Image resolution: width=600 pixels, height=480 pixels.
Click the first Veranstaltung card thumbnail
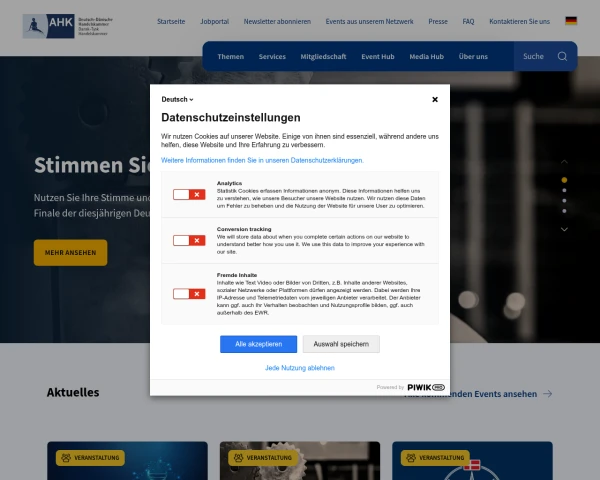pos(127,461)
